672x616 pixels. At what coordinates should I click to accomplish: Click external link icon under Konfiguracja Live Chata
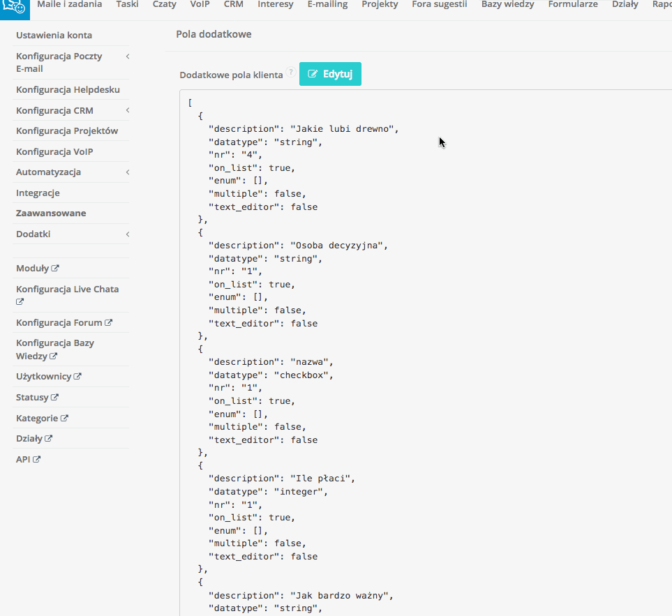[x=20, y=302]
